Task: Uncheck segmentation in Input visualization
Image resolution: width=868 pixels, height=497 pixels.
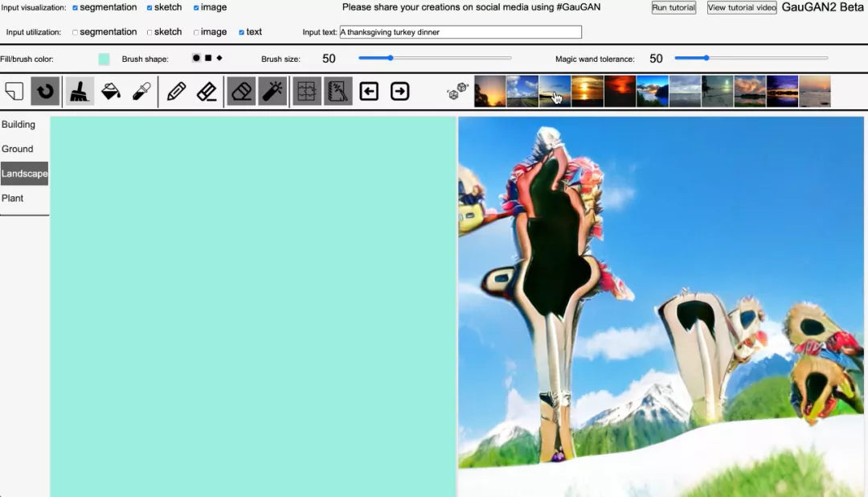Action: click(76, 8)
